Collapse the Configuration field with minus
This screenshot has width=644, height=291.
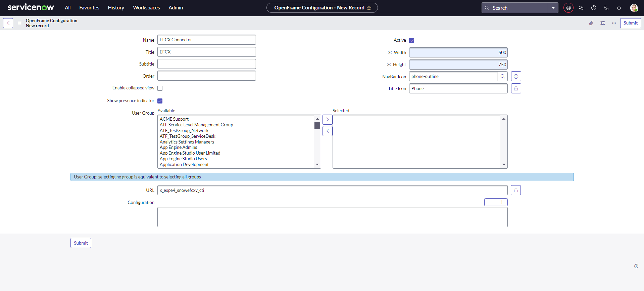[490, 202]
